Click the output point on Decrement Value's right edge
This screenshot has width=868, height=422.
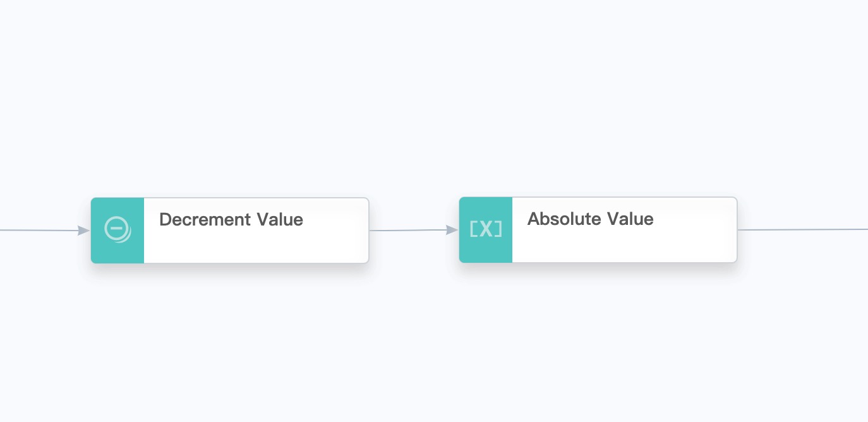point(369,231)
